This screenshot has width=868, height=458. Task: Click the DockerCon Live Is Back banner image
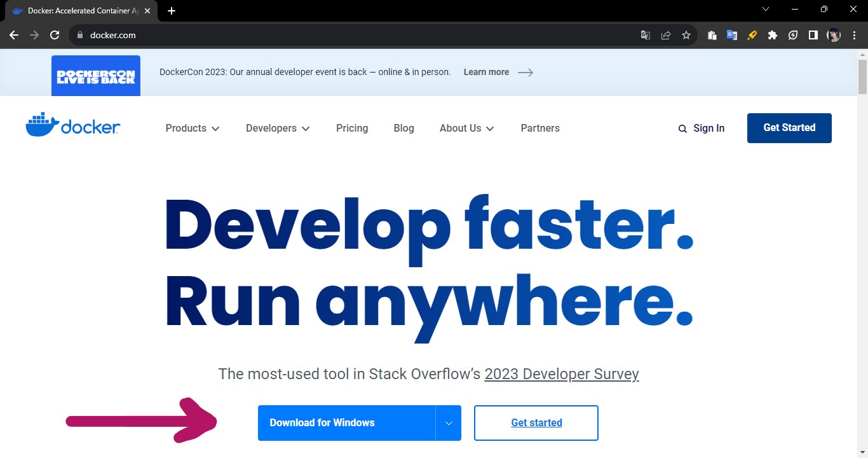click(96, 76)
